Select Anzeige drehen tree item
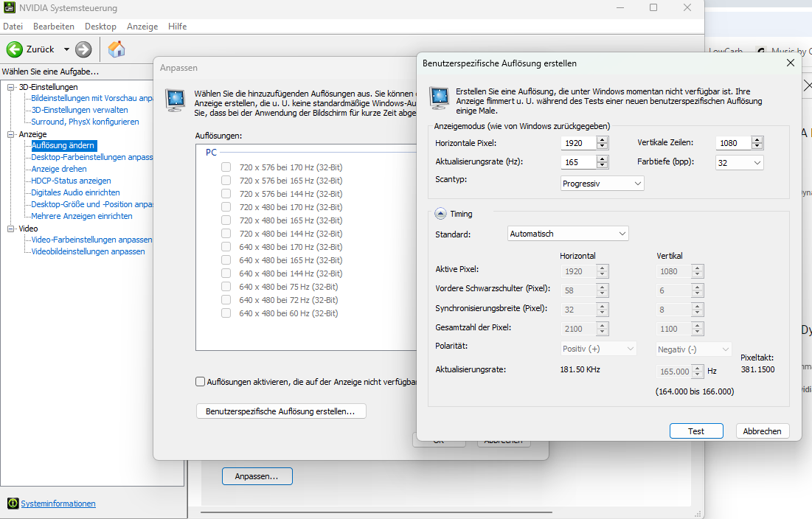Screen dimensions: 812x519 pyautogui.click(x=58, y=169)
